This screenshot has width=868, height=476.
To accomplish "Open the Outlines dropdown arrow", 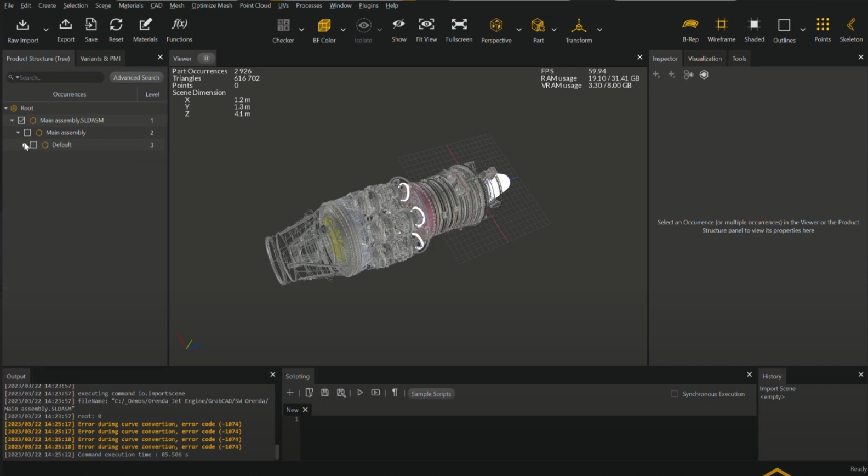I will point(803,30).
